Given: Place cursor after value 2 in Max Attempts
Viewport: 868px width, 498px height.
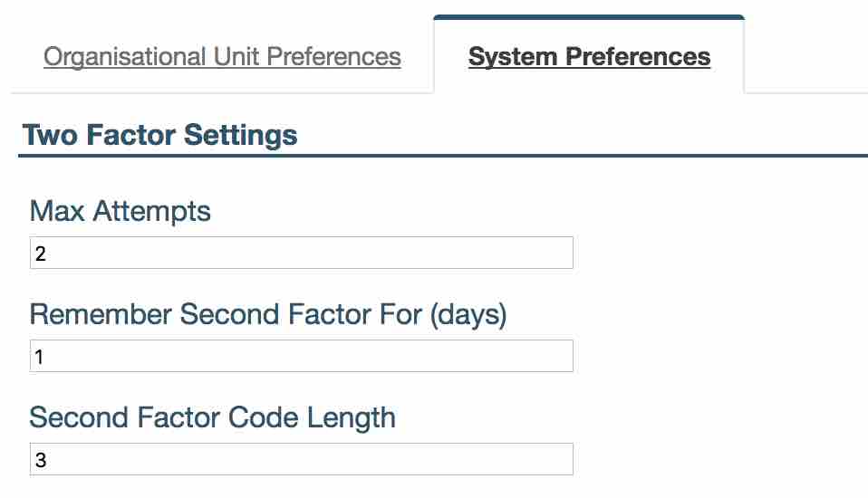Looking at the screenshot, I should point(47,254).
